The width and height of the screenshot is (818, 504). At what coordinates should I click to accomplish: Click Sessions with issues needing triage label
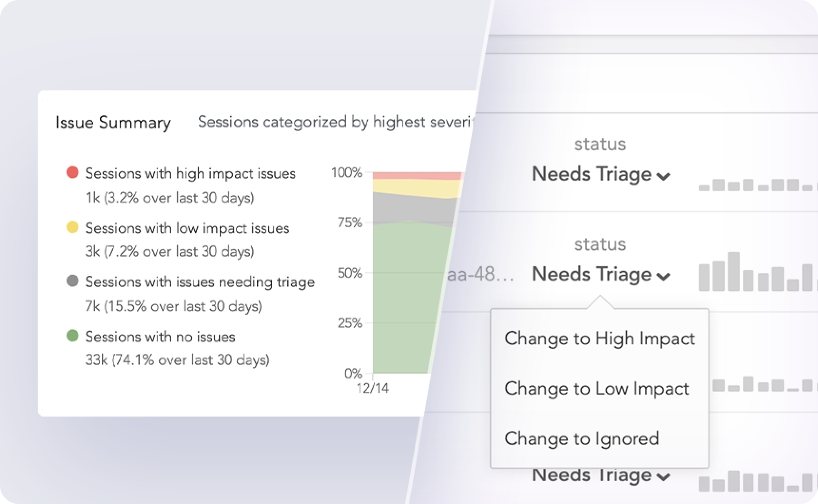(x=200, y=282)
